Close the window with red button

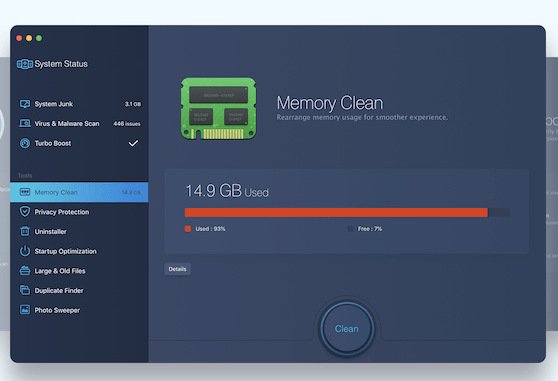(19, 38)
